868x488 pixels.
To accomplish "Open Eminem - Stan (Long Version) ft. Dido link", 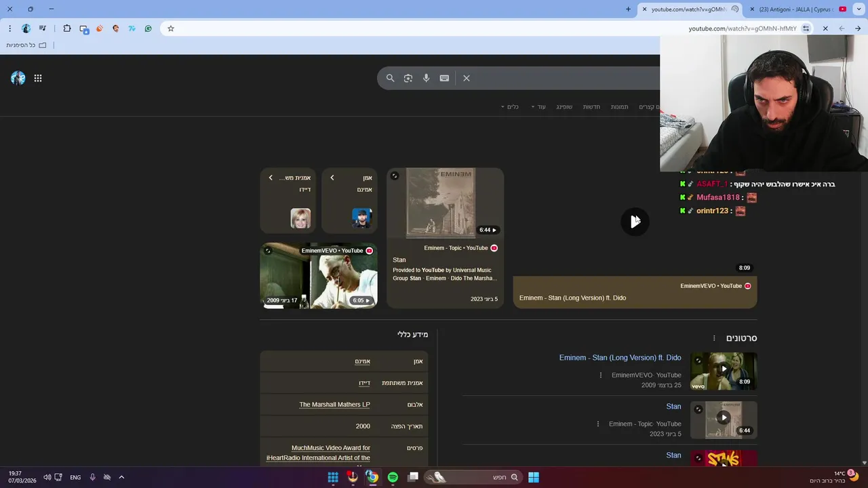I will pyautogui.click(x=620, y=358).
